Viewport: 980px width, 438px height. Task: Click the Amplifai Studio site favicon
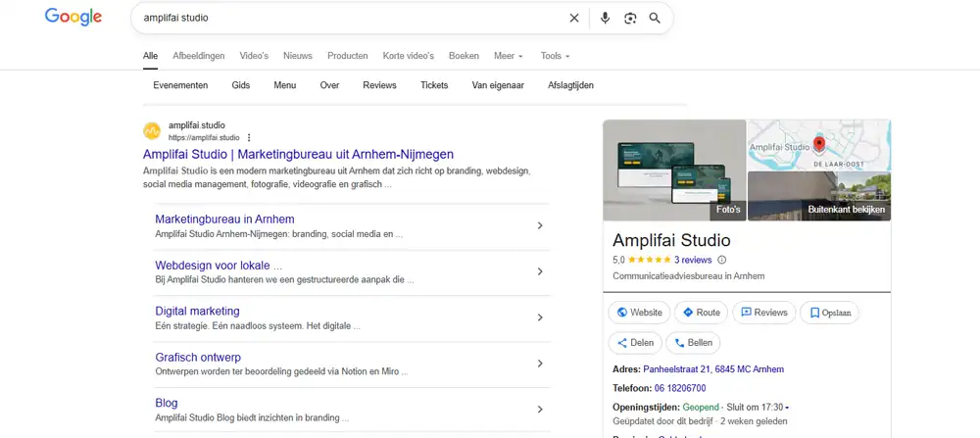click(152, 131)
